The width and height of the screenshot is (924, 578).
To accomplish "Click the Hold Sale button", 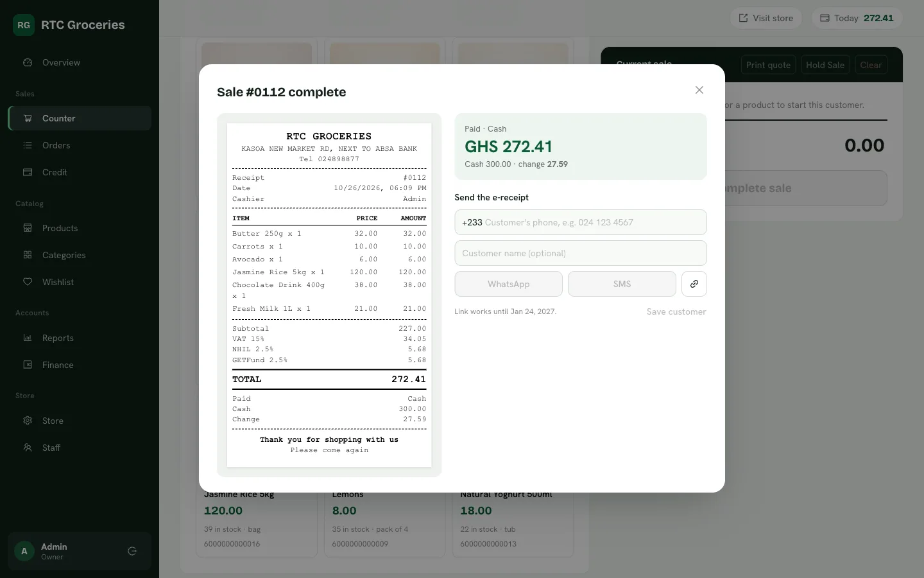I will coord(825,65).
